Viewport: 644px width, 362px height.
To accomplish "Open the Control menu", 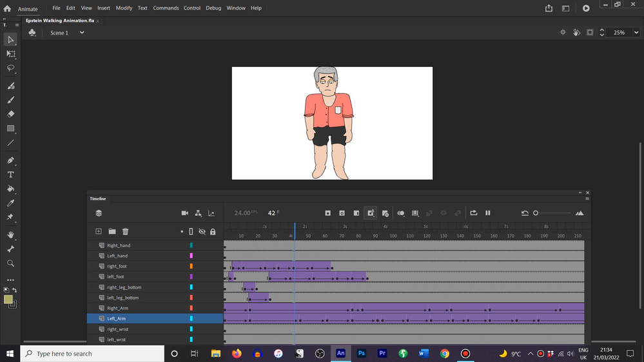I will (192, 8).
